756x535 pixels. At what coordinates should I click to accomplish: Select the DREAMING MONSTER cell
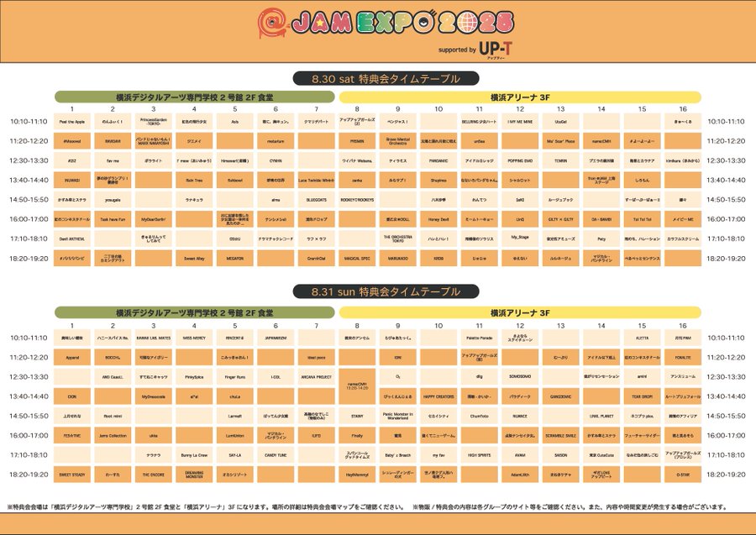pos(194,475)
